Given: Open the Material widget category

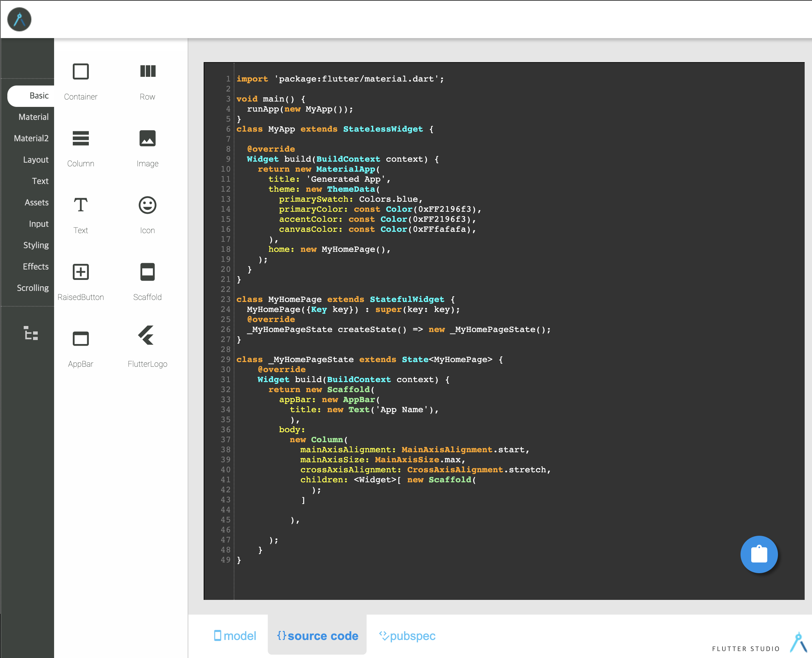Looking at the screenshot, I should coord(33,117).
